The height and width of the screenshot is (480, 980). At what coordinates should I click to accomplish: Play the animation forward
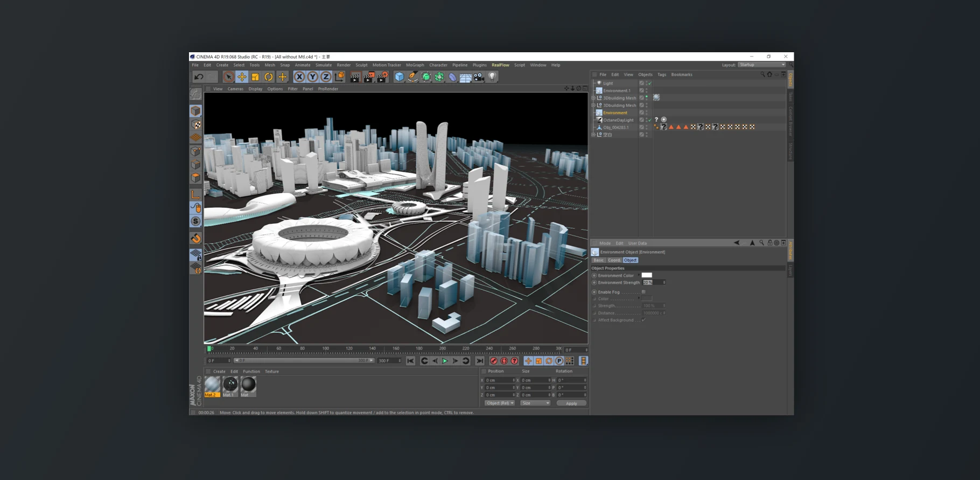(x=445, y=361)
